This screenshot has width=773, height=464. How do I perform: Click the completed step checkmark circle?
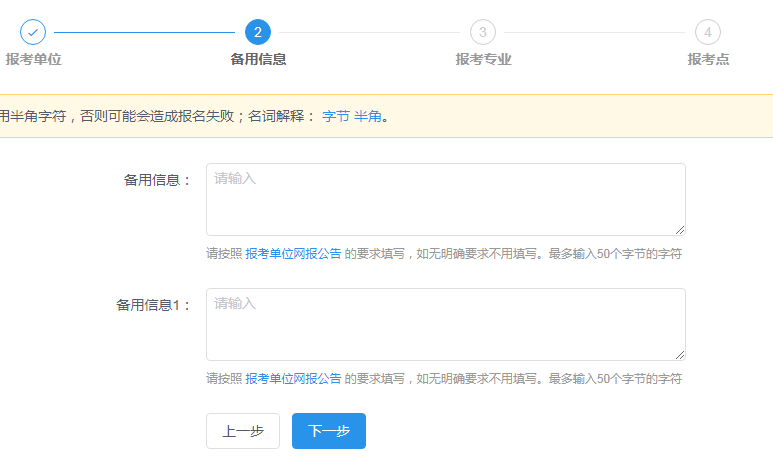33,32
